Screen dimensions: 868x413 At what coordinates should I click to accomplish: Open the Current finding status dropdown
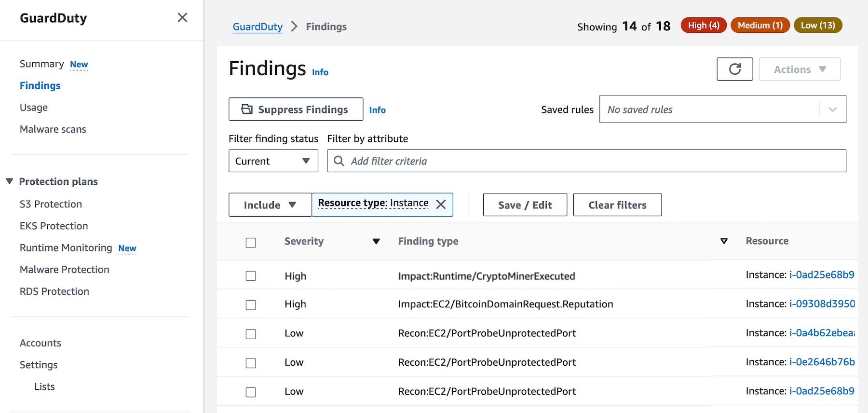point(273,161)
